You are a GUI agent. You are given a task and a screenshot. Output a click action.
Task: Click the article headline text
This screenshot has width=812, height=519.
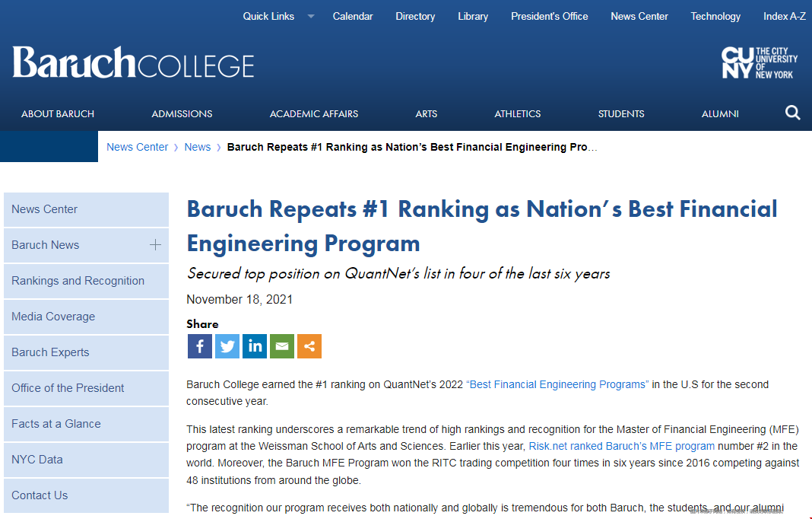[x=481, y=226]
